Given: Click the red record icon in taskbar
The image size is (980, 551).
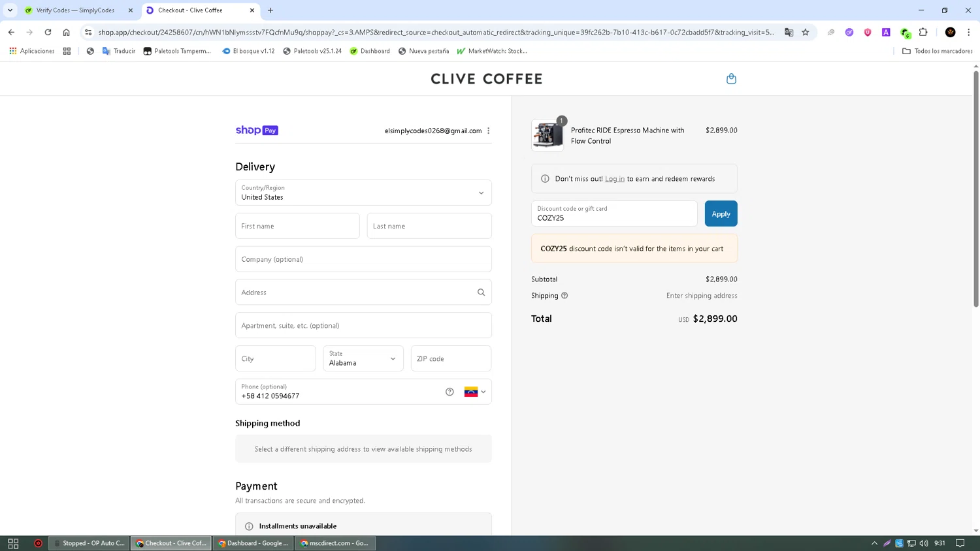Looking at the screenshot, I should click(x=38, y=543).
